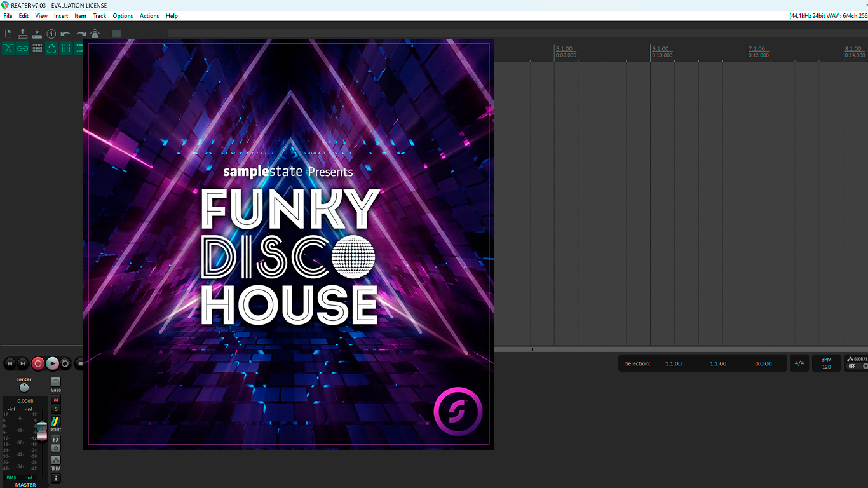This screenshot has height=488, width=868.
Task: Click the master volume fader handle
Action: click(x=42, y=431)
